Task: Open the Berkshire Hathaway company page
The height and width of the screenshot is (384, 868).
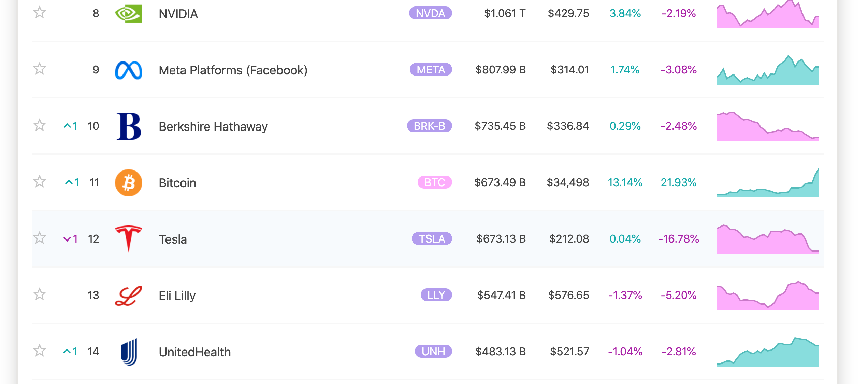Action: 213,126
